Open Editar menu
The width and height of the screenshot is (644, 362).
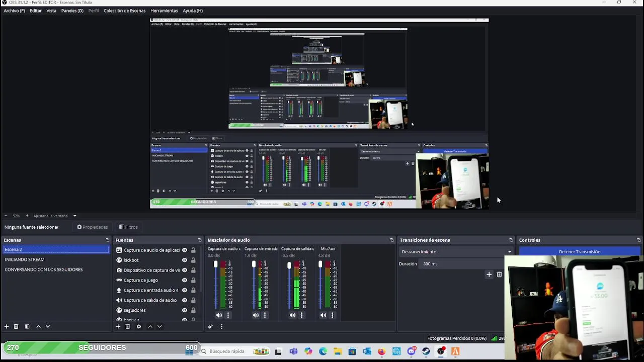point(36,11)
